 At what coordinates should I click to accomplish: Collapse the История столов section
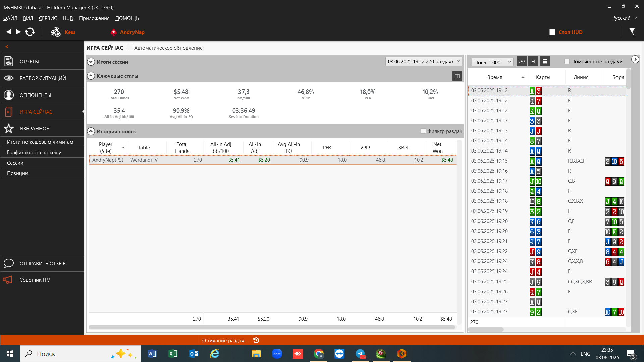pyautogui.click(x=91, y=131)
